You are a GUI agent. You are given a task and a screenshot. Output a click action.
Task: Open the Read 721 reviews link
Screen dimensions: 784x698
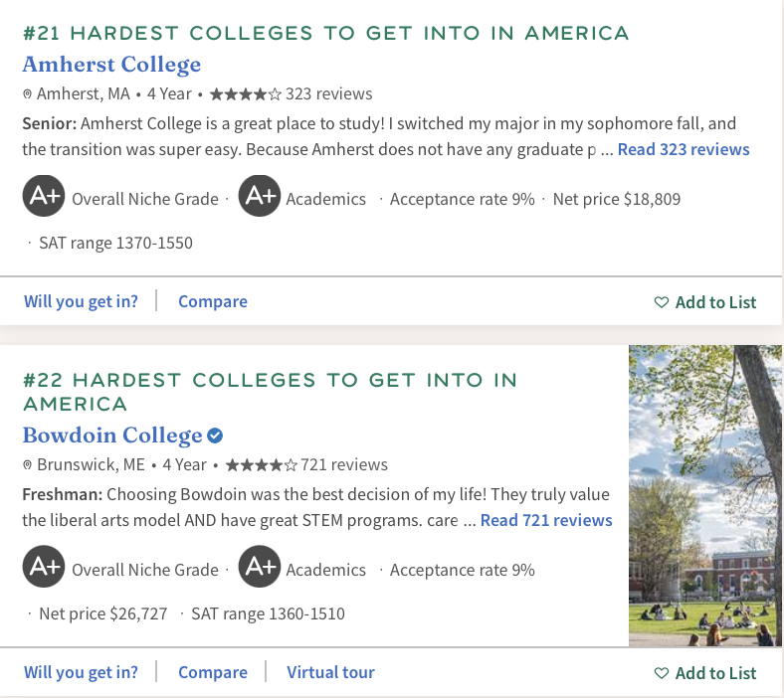[546, 520]
